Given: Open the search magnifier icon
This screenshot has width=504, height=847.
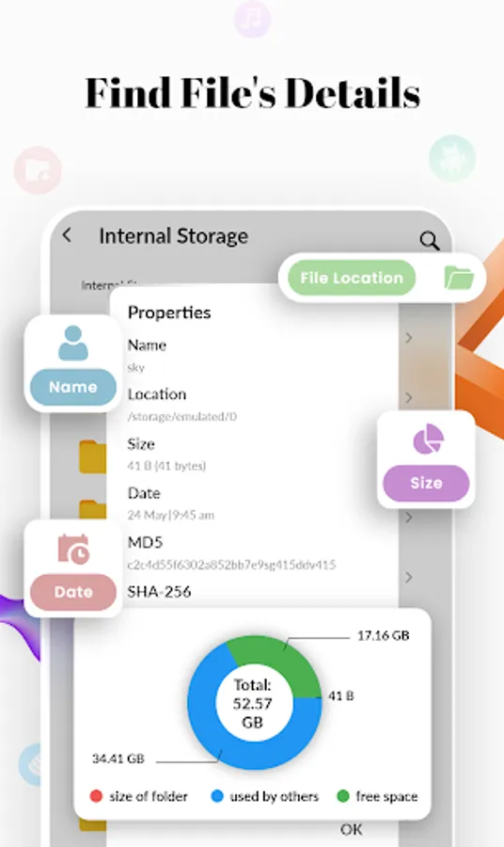Looking at the screenshot, I should [x=429, y=240].
